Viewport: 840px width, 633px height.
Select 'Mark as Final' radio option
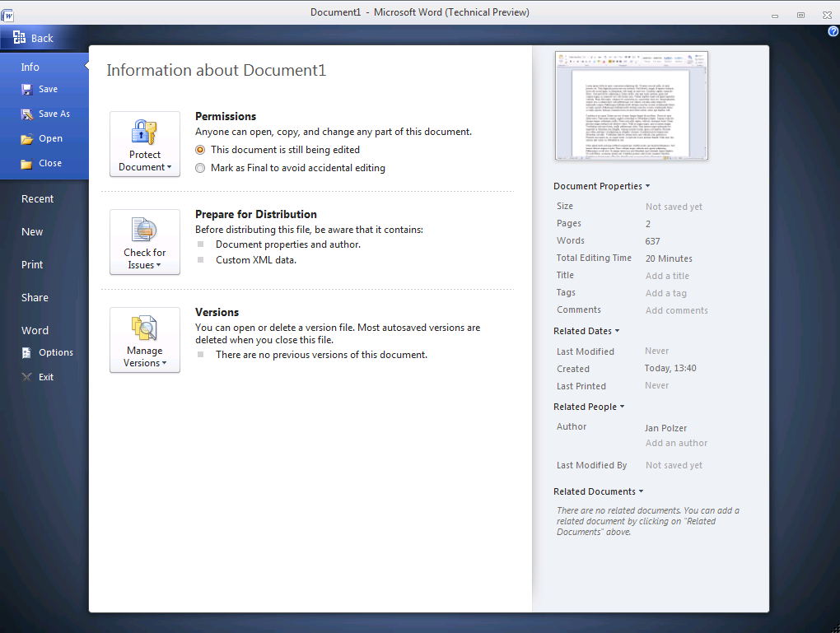pyautogui.click(x=200, y=168)
